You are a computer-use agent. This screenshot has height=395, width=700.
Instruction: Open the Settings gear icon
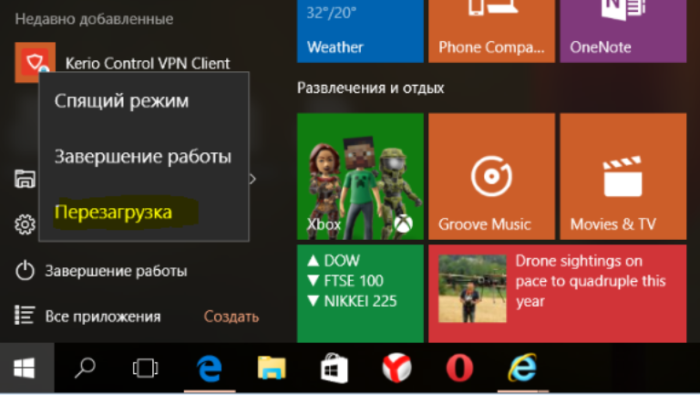25,225
